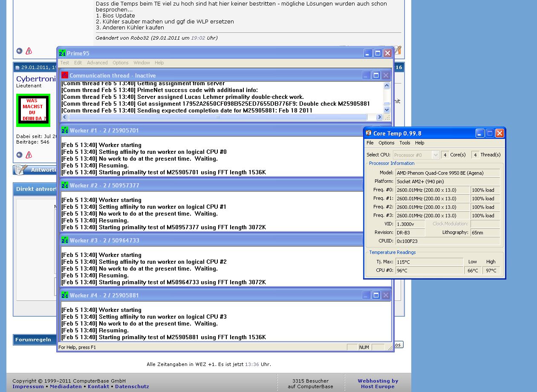
Task: Click the CPU #0 temperature reading 96°C
Action: pos(429,271)
